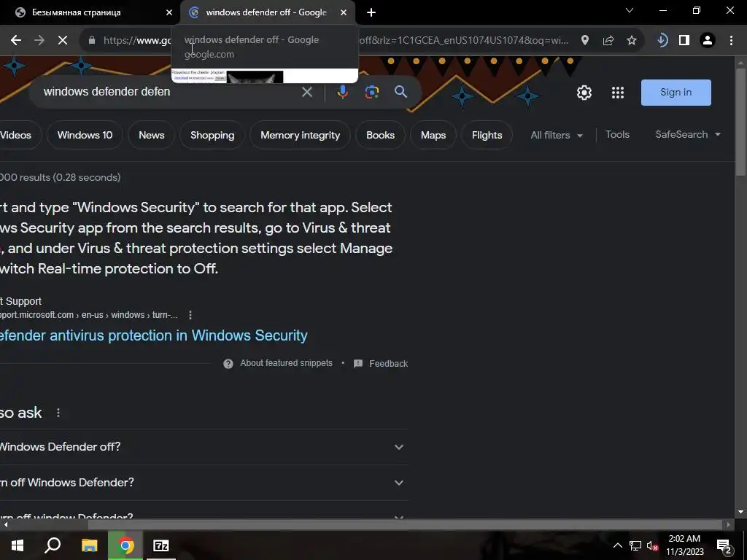Switch to Shopping results
The width and height of the screenshot is (747, 560).
[x=212, y=135]
